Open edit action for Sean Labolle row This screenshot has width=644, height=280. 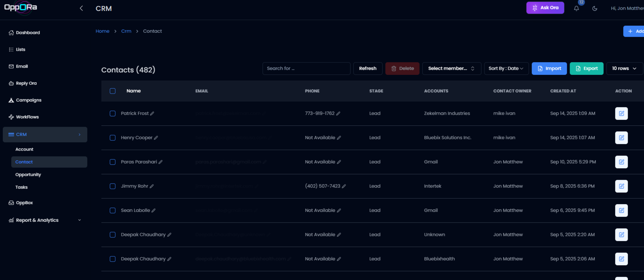[621, 210]
